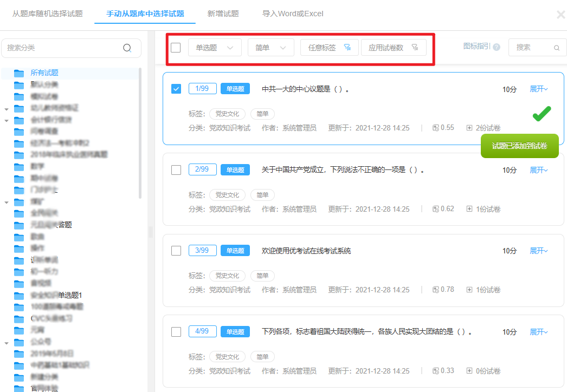Viewport: 567px width, 392px height.
Task: Enable the select-all checkbox in filter bar
Action: click(175, 47)
